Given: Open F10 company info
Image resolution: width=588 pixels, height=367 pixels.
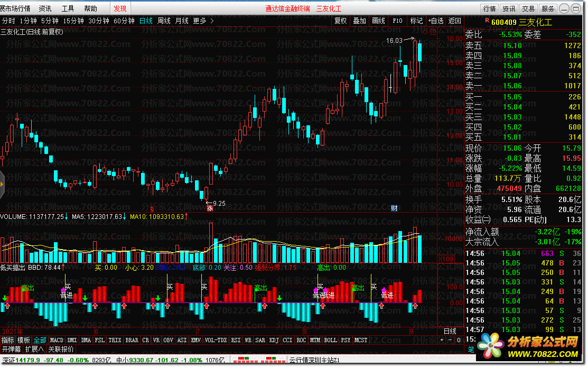Looking at the screenshot, I should 397,21.
